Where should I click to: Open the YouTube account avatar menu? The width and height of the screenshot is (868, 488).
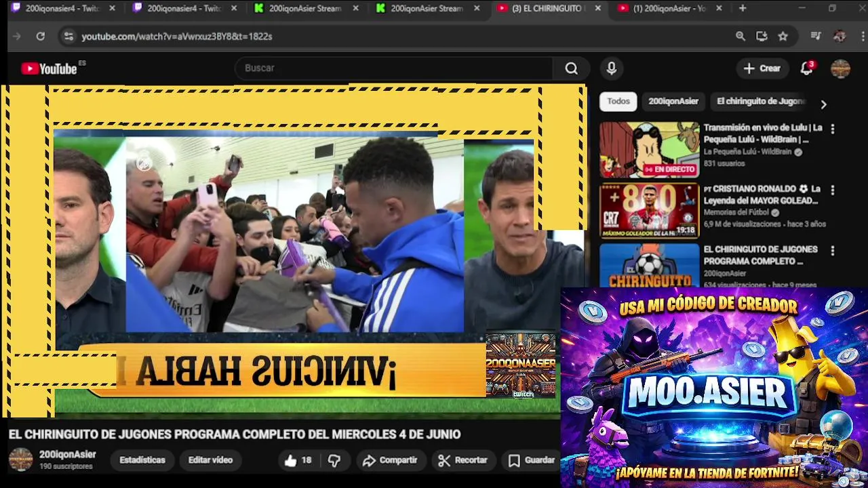pyautogui.click(x=840, y=68)
